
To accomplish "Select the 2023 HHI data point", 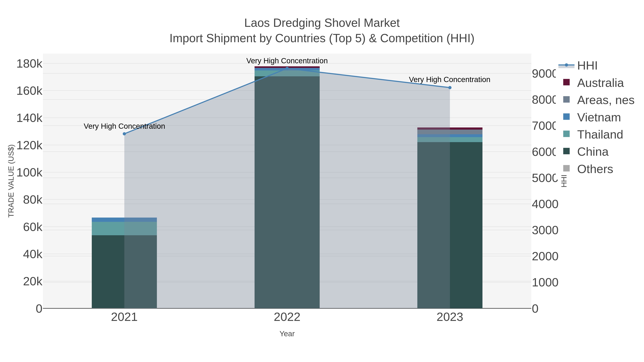I will 450,88.
